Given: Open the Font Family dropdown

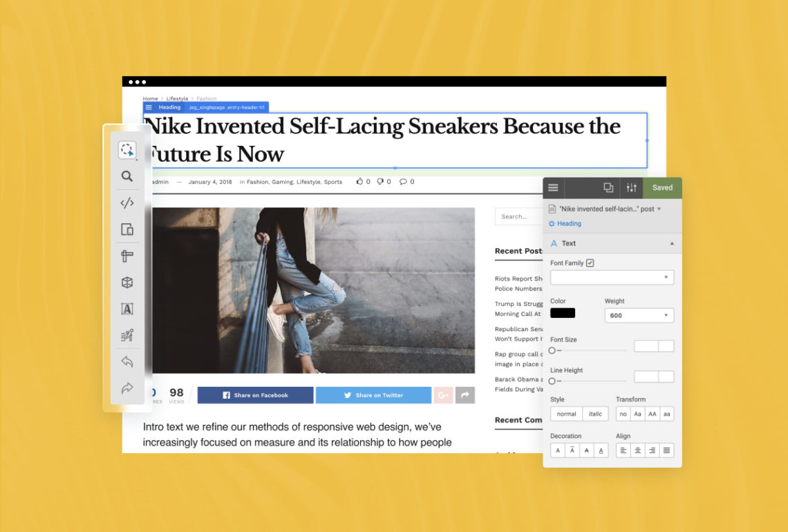Looking at the screenshot, I should pos(612,277).
